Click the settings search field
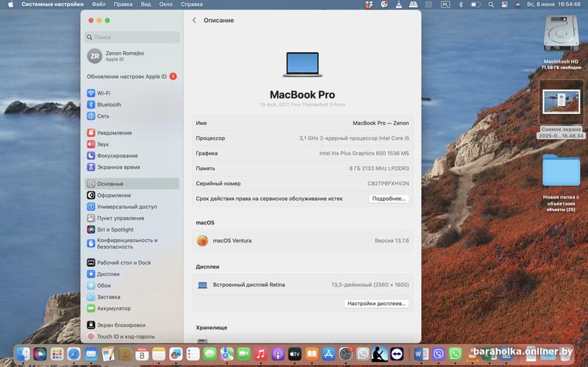 point(132,38)
